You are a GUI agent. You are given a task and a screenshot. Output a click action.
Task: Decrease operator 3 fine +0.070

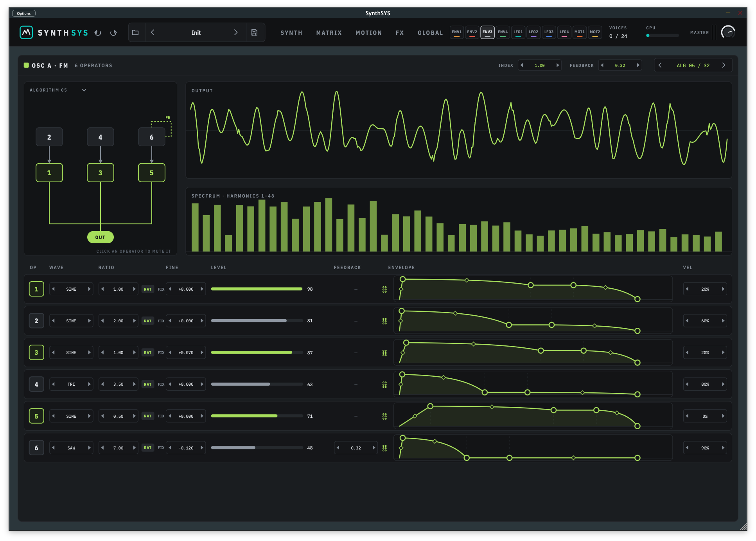click(170, 352)
